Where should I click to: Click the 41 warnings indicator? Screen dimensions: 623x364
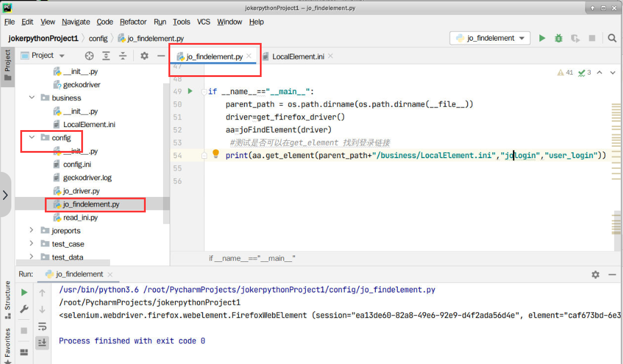click(565, 73)
